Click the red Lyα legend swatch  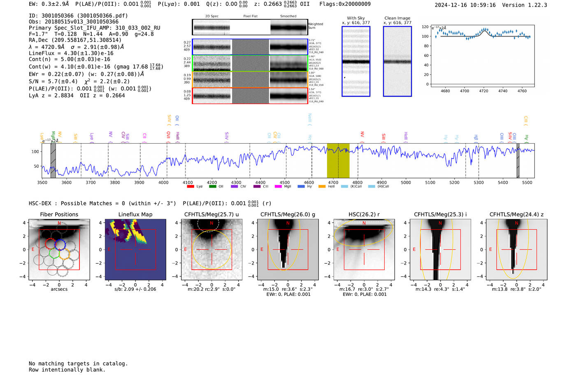[x=190, y=187]
